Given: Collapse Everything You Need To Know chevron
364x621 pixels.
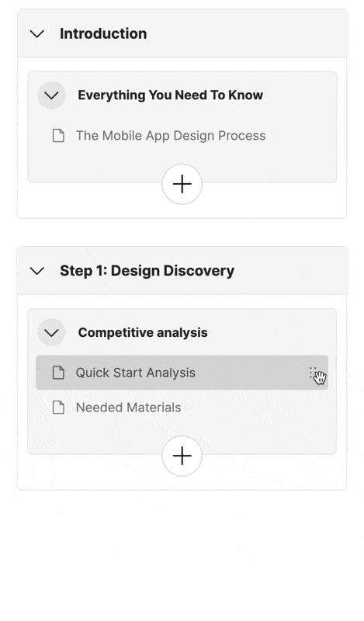Looking at the screenshot, I should click(51, 95).
